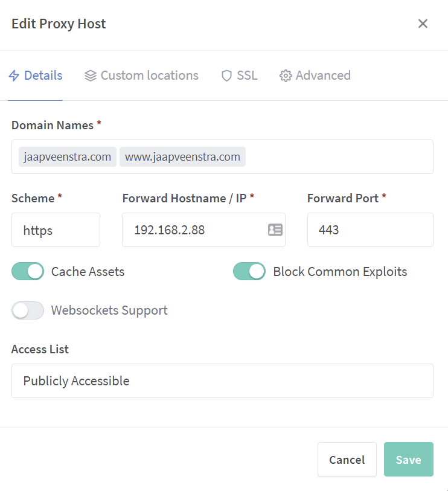Disable the Cache Assets toggle
Viewport: 448px width, 491px height.
coord(28,272)
